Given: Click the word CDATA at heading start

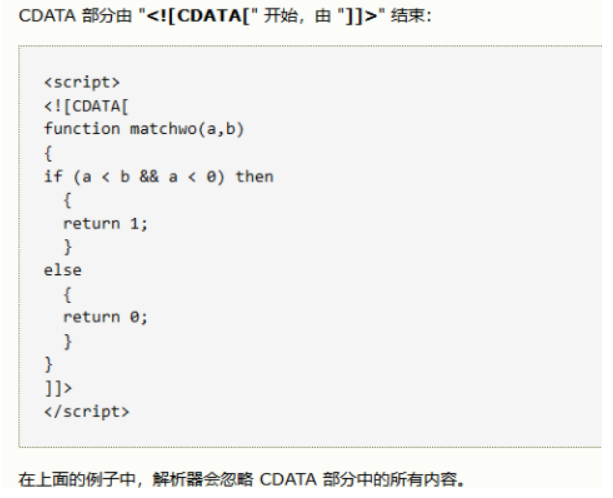Looking at the screenshot, I should [x=47, y=16].
